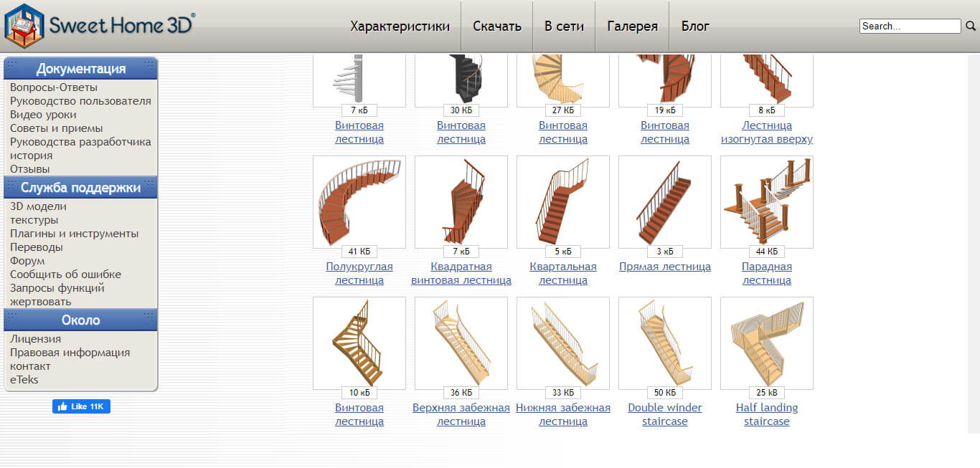The image size is (980, 468).
Task: Visit the Видео уроки sidebar link
Action: [x=43, y=115]
